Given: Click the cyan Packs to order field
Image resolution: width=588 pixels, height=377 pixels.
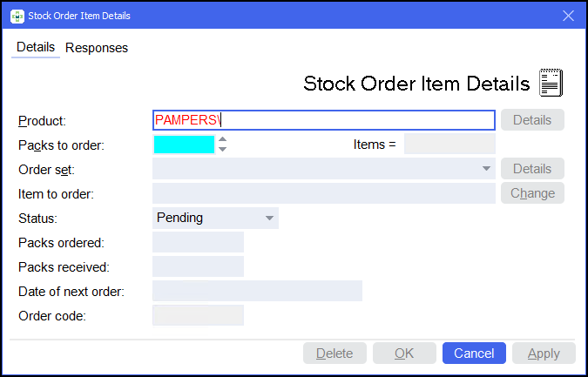Looking at the screenshot, I should click(x=183, y=145).
